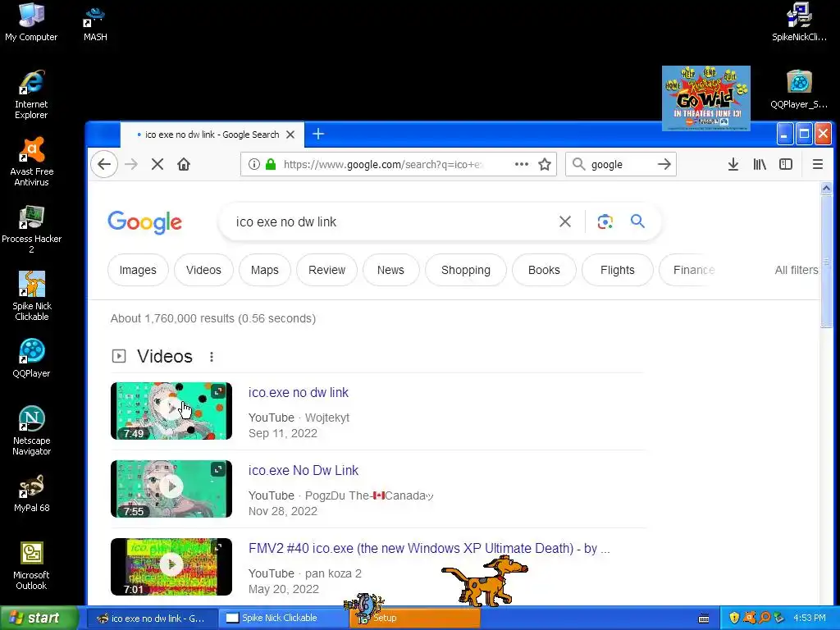The image size is (840, 630).
Task: Click the Google logo
Action: 144,221
